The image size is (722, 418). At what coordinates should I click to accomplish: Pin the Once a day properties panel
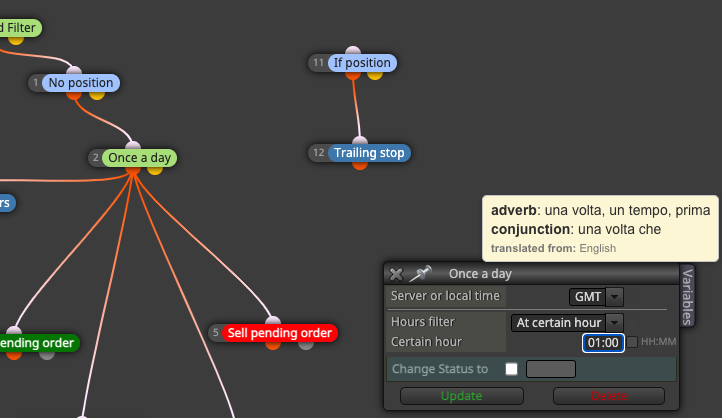[x=420, y=273]
